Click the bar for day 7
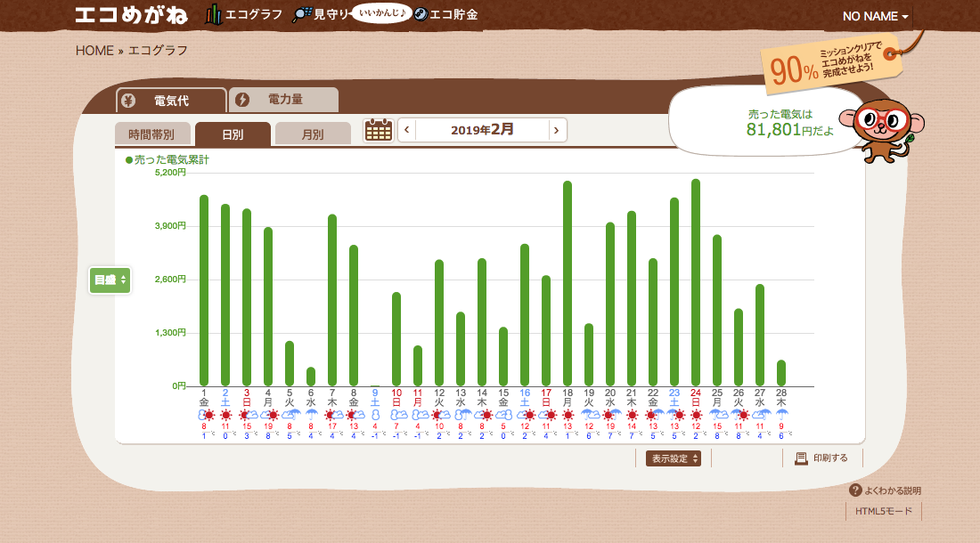The width and height of the screenshot is (980, 543). click(x=332, y=300)
